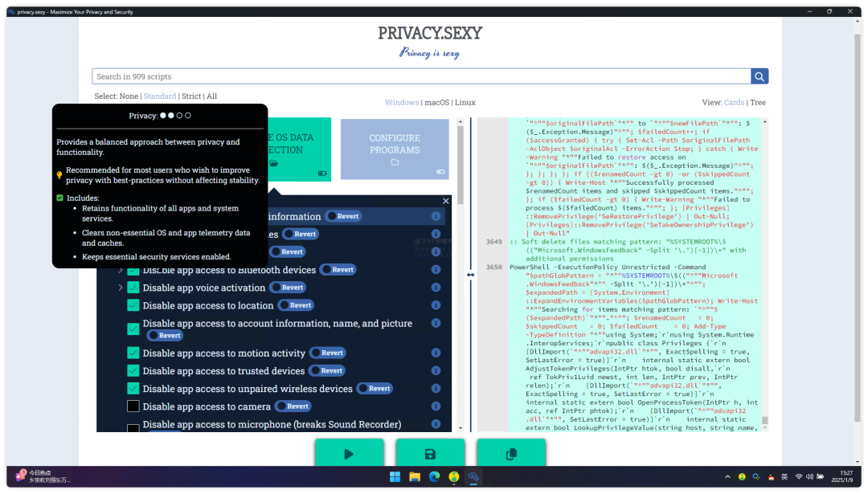This screenshot has width=868, height=494.
Task: Toggle Revert for unpaired wireless devices
Action: pos(375,388)
